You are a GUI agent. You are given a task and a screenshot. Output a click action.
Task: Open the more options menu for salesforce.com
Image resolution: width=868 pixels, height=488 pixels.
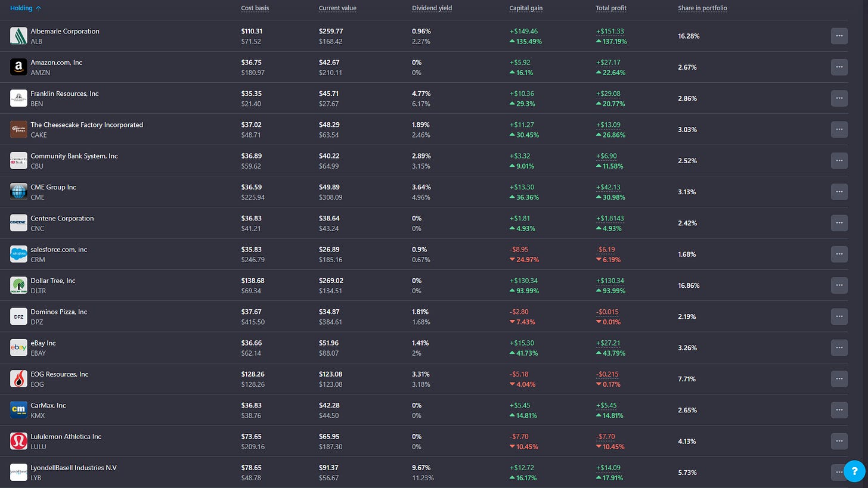[839, 254]
